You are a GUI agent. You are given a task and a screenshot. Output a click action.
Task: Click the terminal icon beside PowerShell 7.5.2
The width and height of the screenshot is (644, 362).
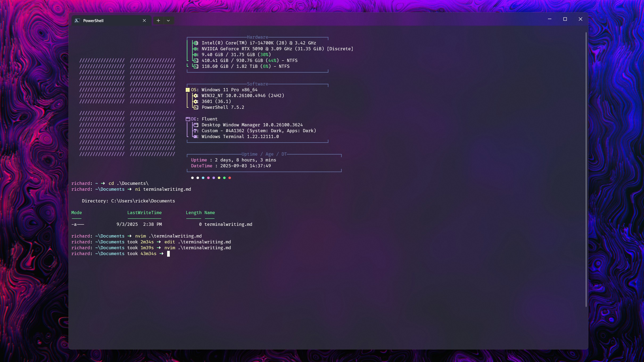pos(196,107)
